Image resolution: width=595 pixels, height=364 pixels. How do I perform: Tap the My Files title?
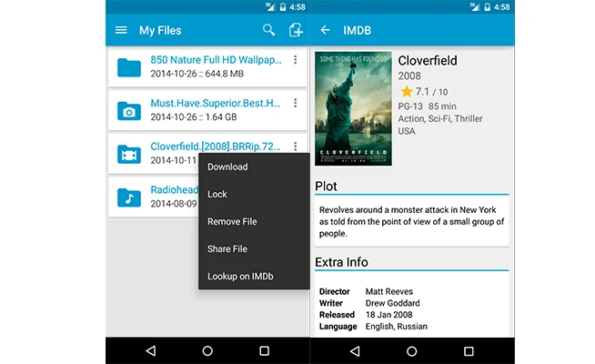point(160,30)
